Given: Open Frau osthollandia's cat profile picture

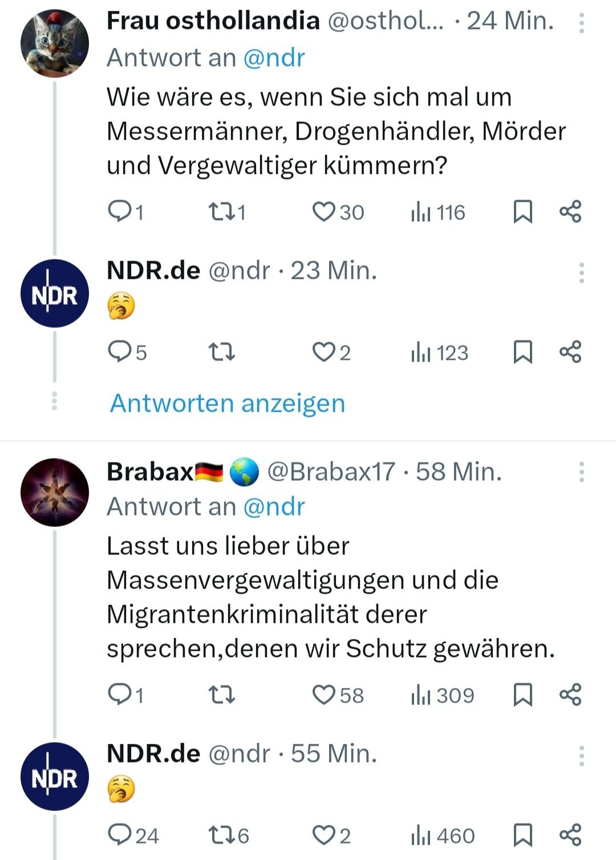Looking at the screenshot, I should 55,43.
